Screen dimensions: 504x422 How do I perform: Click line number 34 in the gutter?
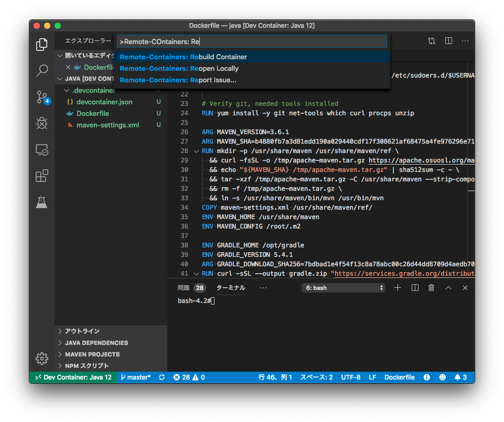[184, 208]
